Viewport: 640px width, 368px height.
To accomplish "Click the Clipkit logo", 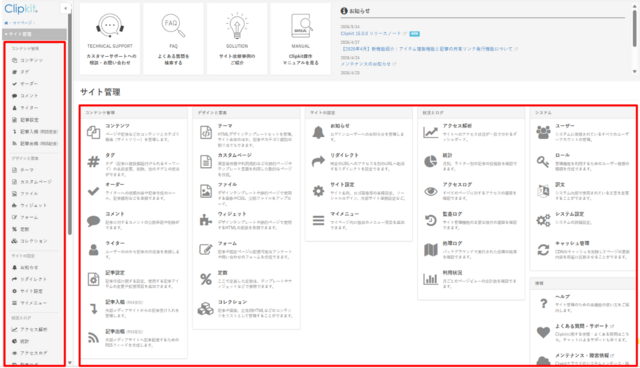I will click(21, 9).
